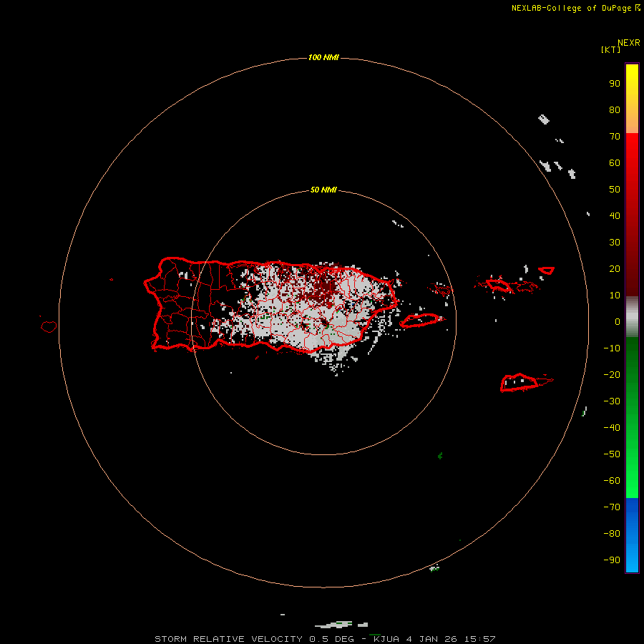Click the -20 scale value
This screenshot has height=644, width=644.
(612, 375)
